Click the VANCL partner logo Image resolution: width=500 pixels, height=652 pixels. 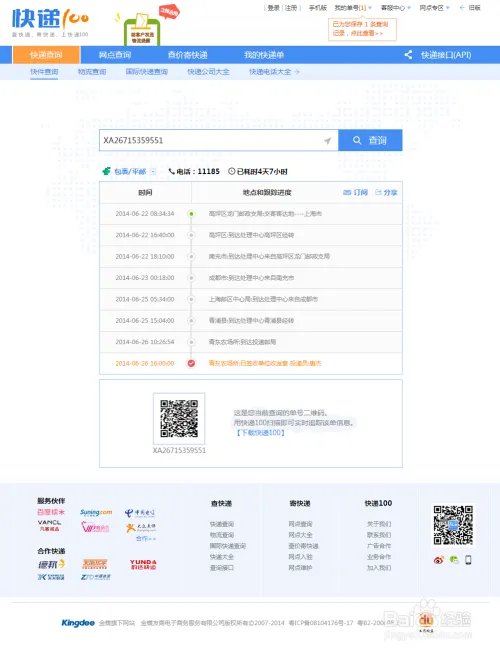(x=49, y=525)
